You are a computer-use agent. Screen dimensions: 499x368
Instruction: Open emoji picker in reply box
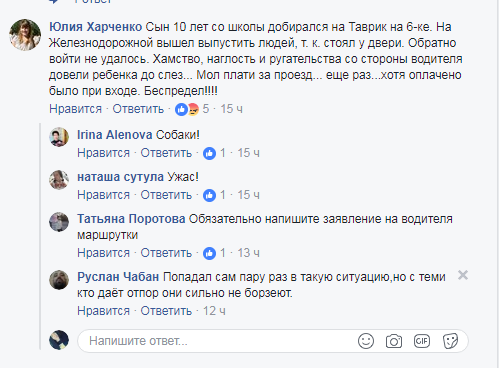pyautogui.click(x=366, y=341)
